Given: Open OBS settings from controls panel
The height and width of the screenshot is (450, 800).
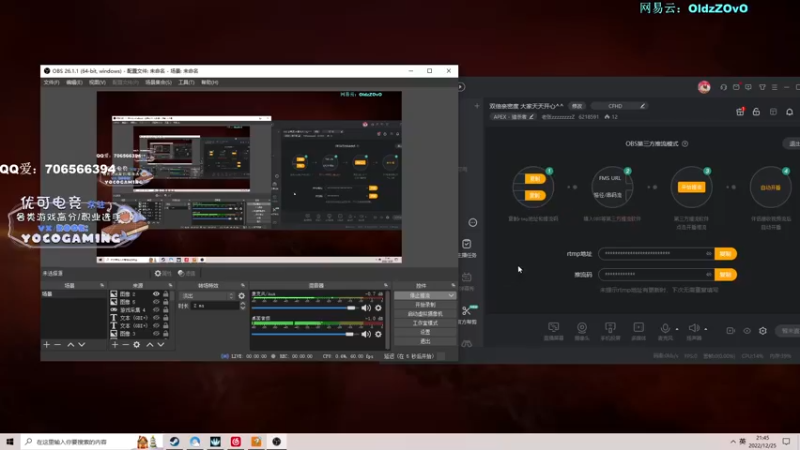Looking at the screenshot, I should pos(424,332).
